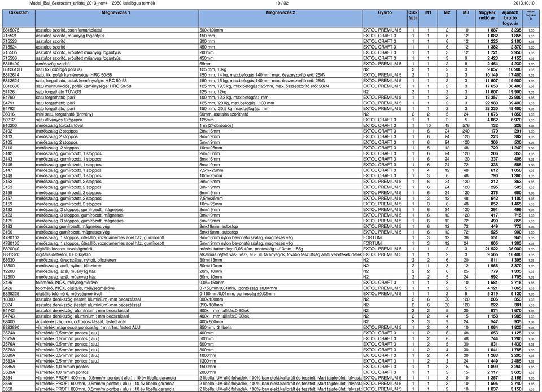Click the page number '19 / 32'

click(282, 3)
